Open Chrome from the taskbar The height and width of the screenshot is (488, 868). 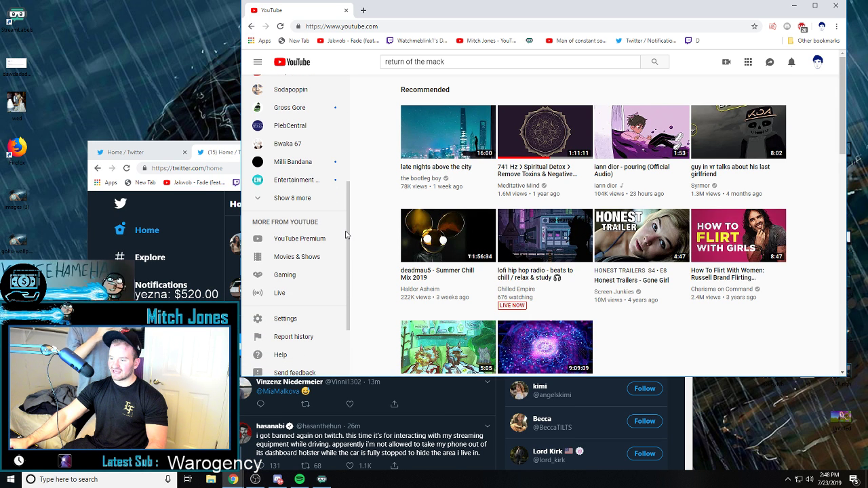click(x=233, y=479)
